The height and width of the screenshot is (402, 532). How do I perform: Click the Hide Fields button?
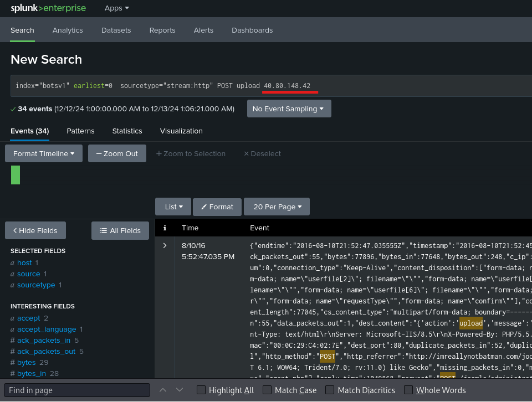(x=35, y=231)
